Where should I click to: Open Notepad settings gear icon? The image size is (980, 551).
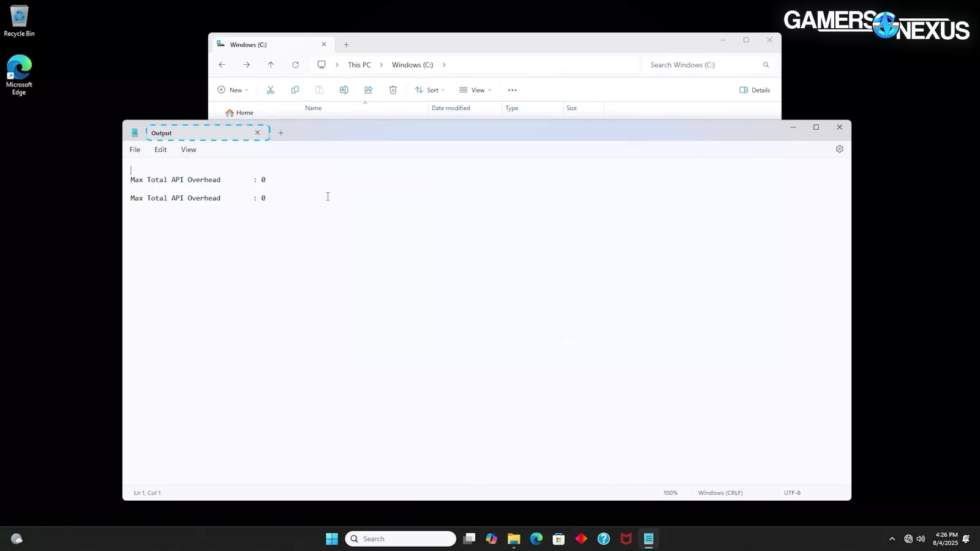(x=839, y=149)
